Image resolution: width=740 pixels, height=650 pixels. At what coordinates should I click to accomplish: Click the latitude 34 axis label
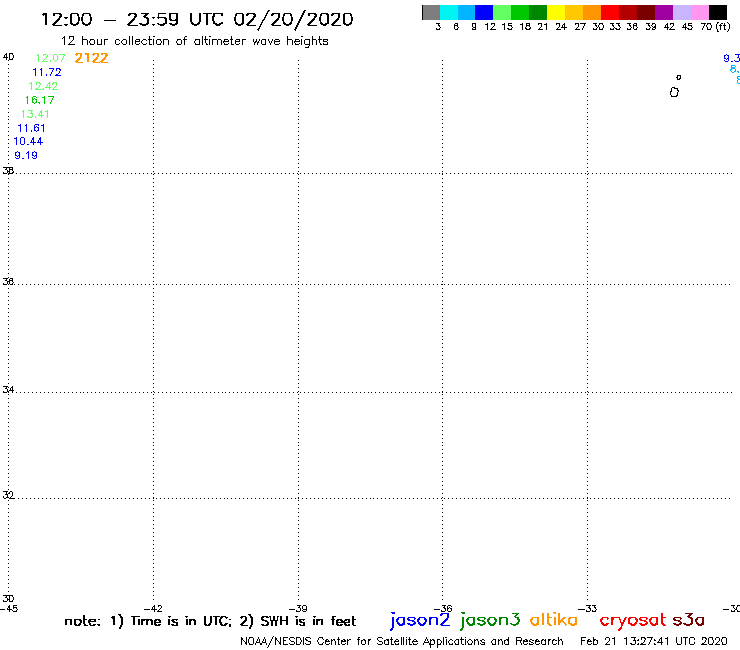tap(8, 390)
